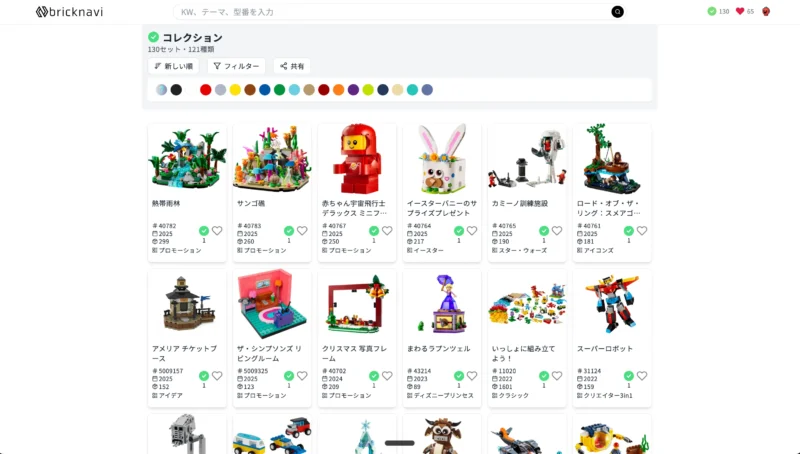Open collection check icon showing 130
Screen dimensions: 800x454
pyautogui.click(x=718, y=11)
